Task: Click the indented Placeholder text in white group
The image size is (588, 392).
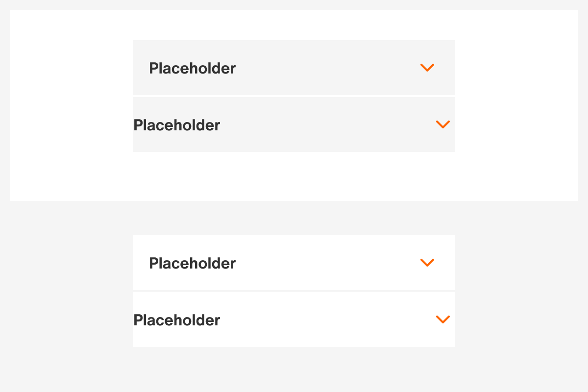Action: (193, 263)
